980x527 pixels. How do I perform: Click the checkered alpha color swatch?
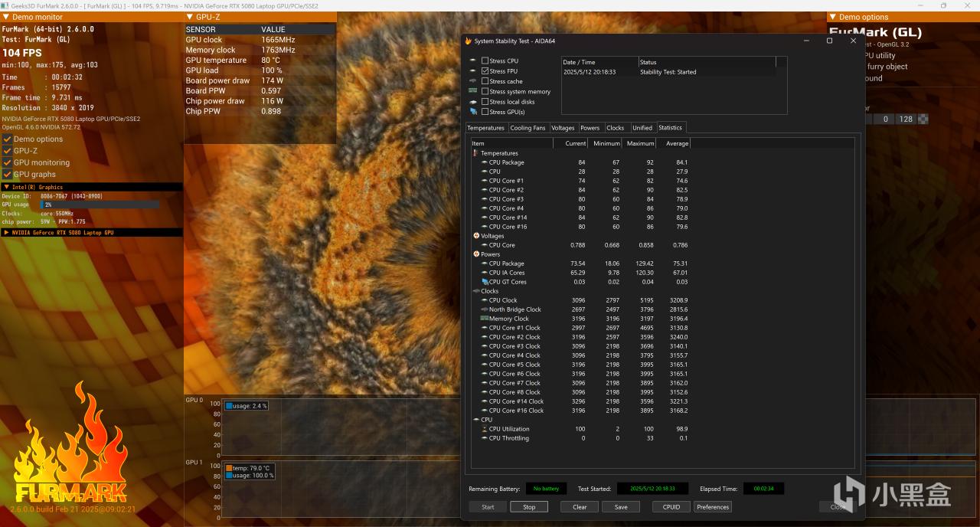(x=923, y=119)
